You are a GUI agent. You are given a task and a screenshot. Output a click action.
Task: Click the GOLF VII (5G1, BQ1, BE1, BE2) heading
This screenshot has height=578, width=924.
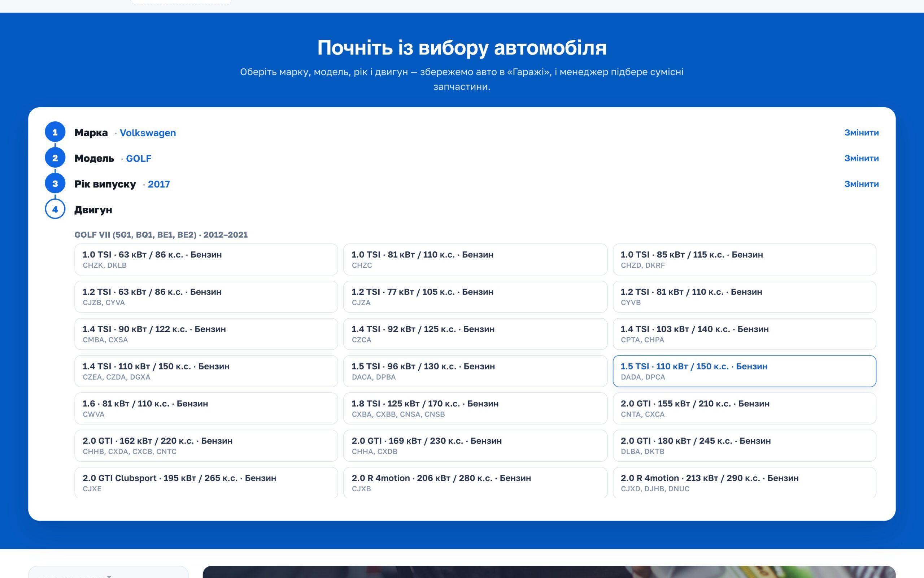click(161, 235)
